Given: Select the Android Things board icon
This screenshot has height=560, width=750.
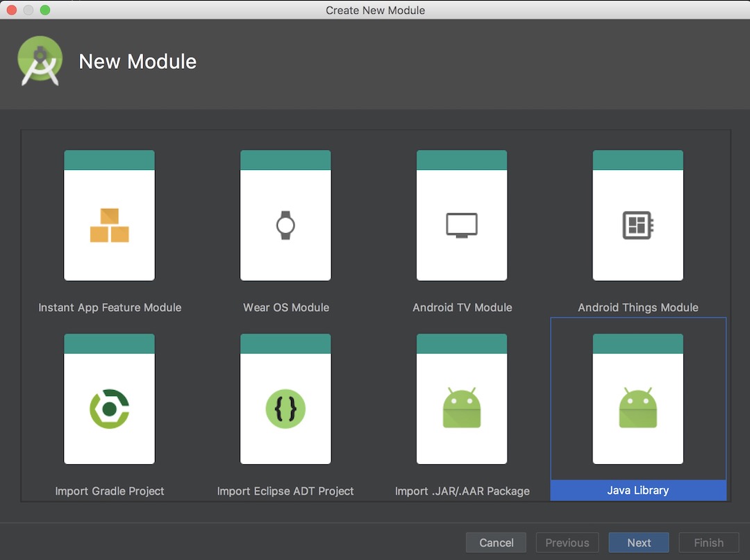Looking at the screenshot, I should (x=638, y=225).
